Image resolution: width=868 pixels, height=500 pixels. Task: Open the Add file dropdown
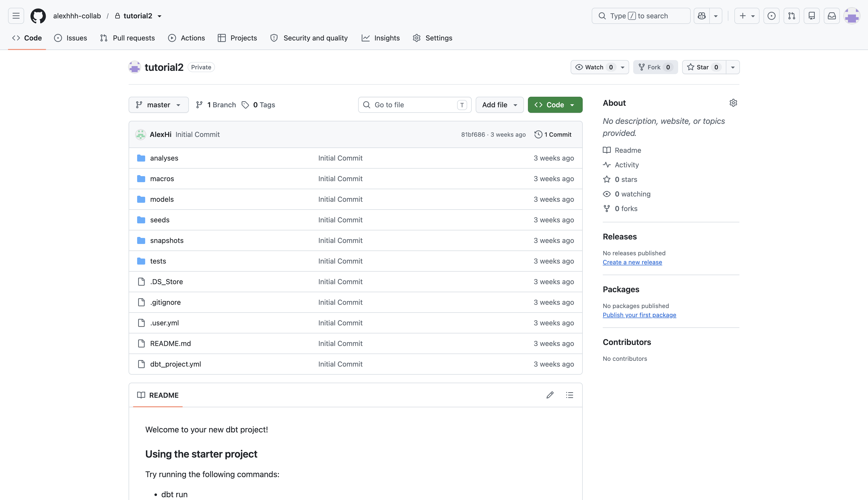[x=499, y=105]
